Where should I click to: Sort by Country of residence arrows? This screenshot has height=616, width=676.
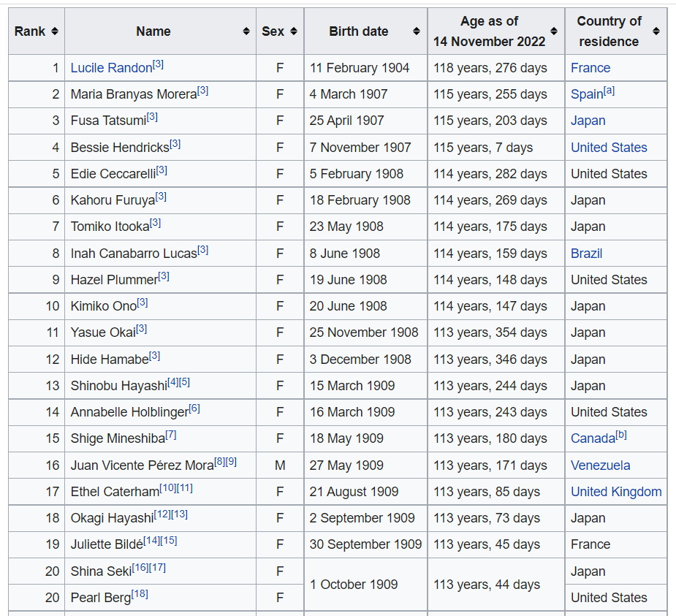click(656, 31)
